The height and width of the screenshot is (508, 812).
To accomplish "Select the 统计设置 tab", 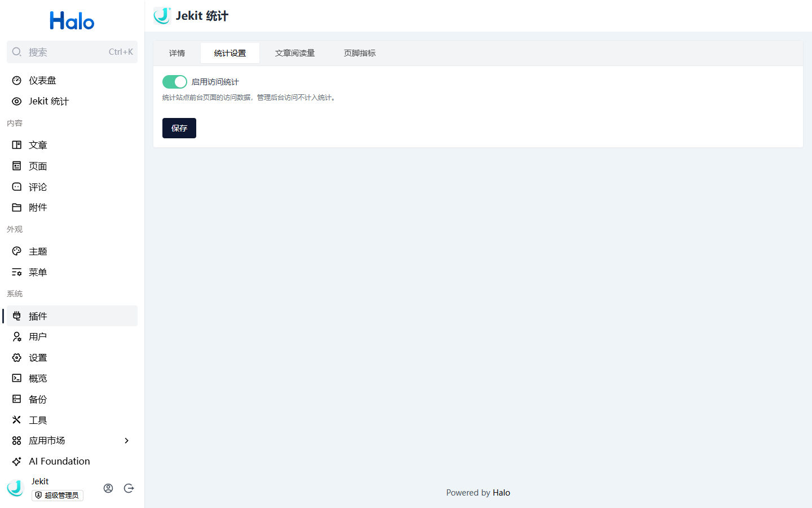I will 230,53.
